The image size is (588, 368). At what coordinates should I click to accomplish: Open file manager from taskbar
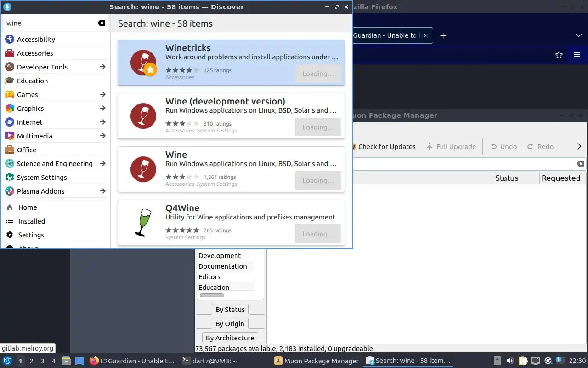66,361
